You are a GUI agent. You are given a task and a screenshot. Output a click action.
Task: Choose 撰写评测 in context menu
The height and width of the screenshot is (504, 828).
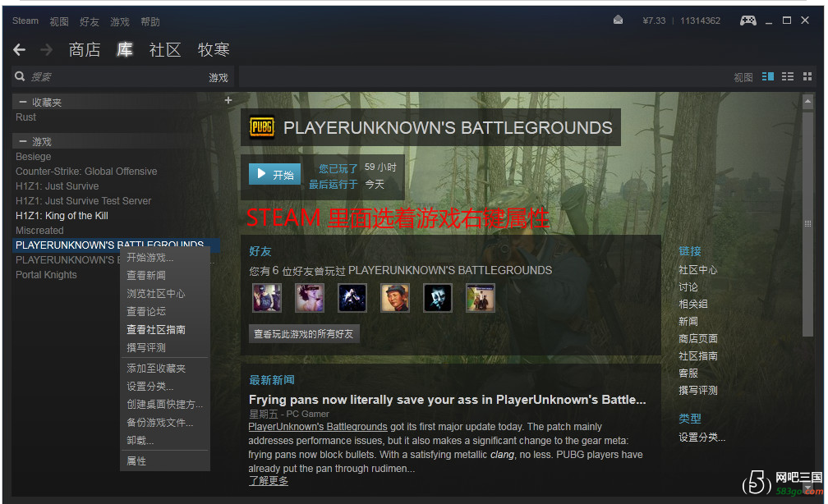(x=165, y=348)
